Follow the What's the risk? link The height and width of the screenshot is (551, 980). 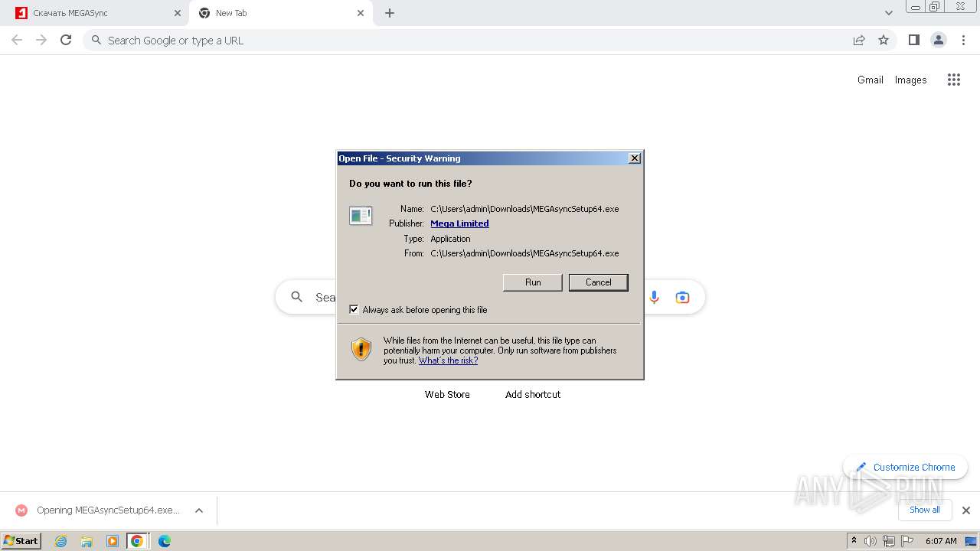[x=448, y=360]
